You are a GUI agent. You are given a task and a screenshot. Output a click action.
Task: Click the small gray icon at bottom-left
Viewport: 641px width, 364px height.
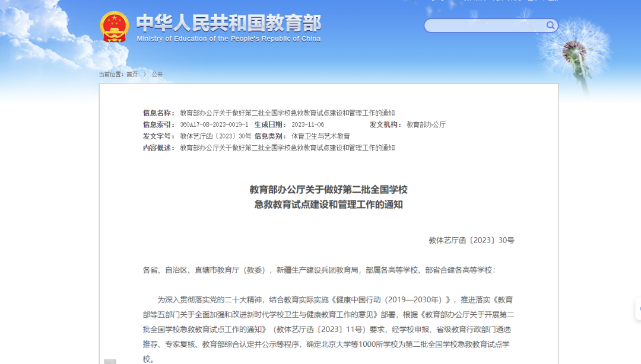tap(110, 361)
